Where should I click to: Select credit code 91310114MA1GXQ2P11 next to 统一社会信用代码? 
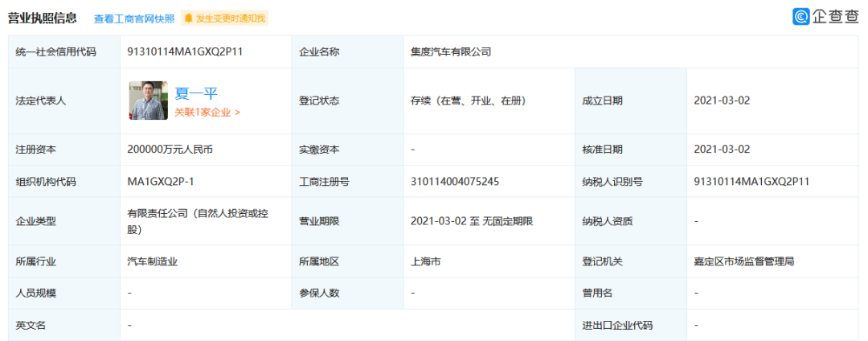coord(186,52)
